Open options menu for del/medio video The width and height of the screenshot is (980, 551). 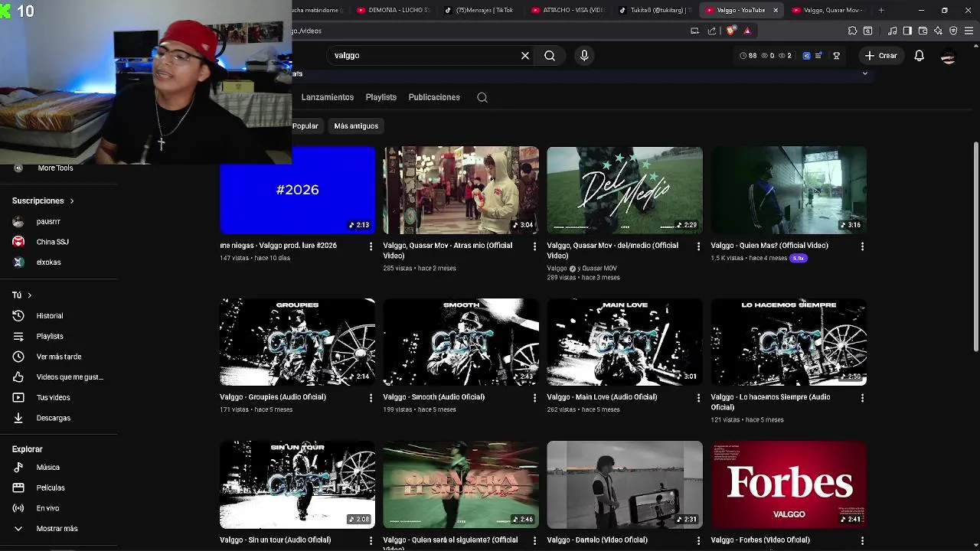pos(698,246)
